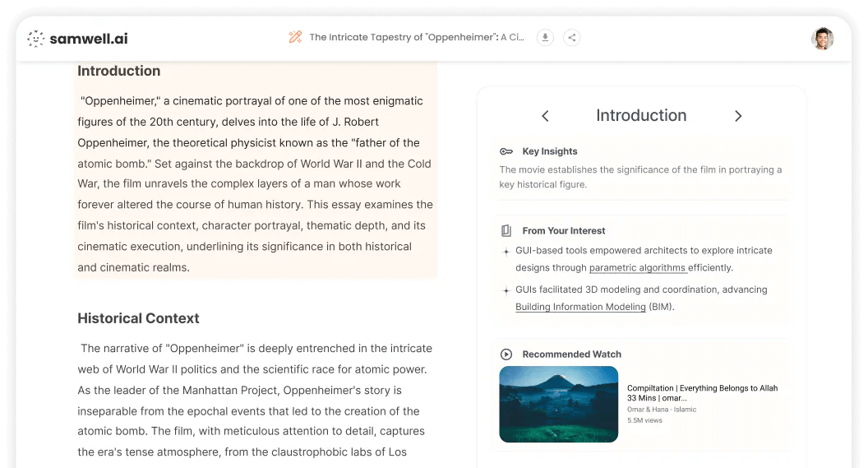Screen dimensions: 868x468
Task: Select the Introduction heading in essay
Action: [x=118, y=72]
